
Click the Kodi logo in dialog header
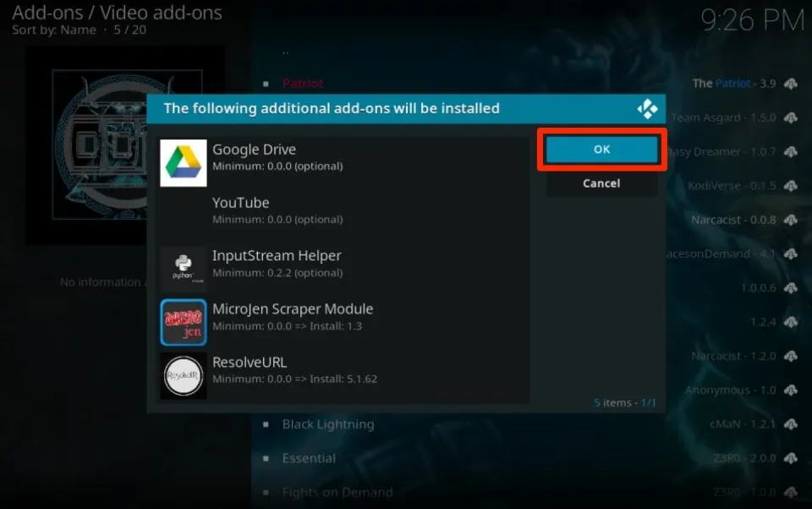(647, 109)
